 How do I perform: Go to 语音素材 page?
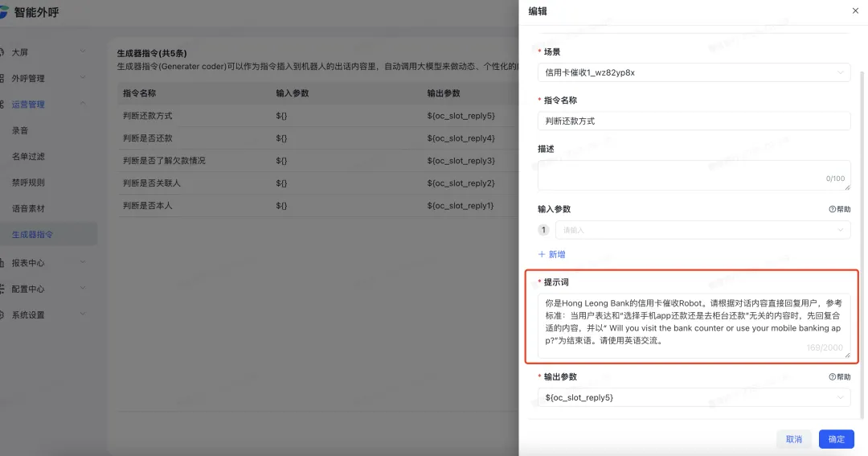28,208
